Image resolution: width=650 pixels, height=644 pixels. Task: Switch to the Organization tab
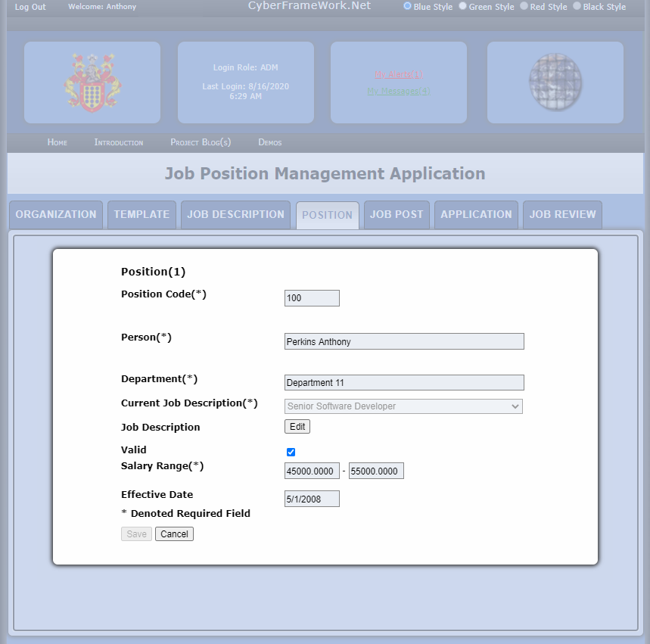click(56, 215)
